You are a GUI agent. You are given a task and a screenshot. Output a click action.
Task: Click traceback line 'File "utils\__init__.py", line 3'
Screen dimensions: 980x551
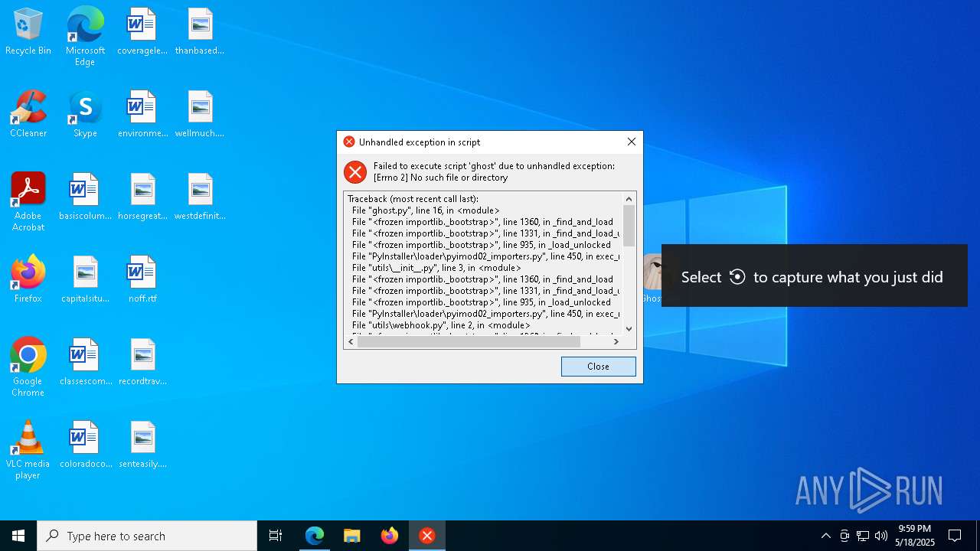click(x=436, y=268)
